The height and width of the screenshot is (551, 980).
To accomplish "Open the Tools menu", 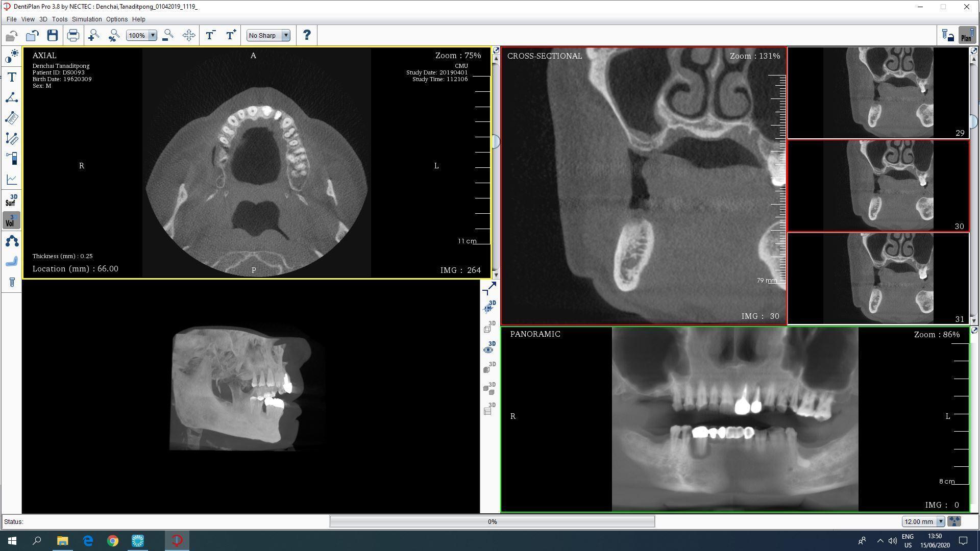I will (x=59, y=19).
